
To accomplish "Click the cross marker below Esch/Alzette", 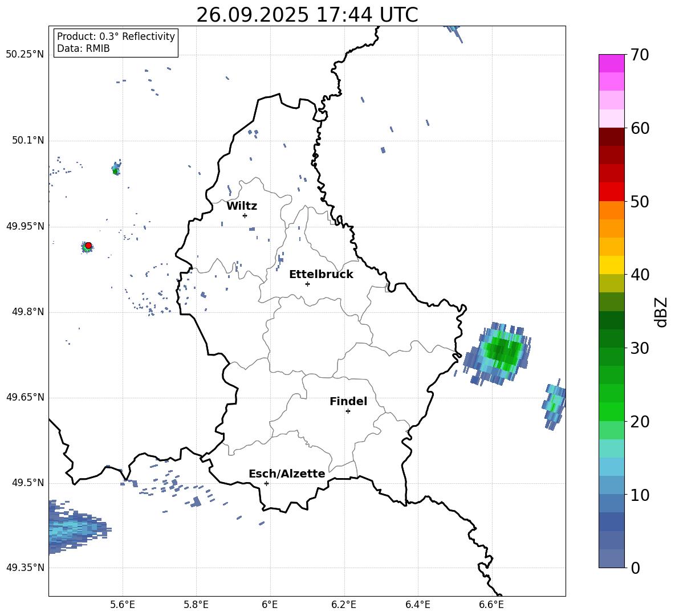I will pos(266,483).
